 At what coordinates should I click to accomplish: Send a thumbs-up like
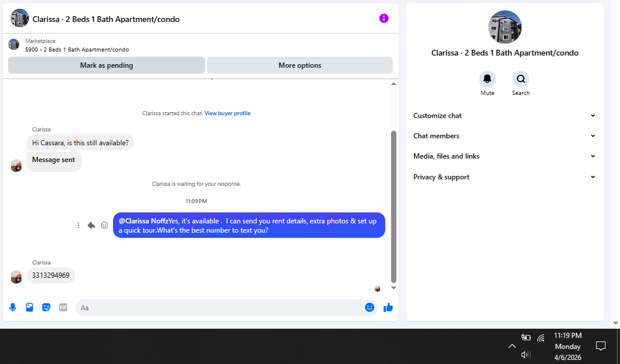388,307
